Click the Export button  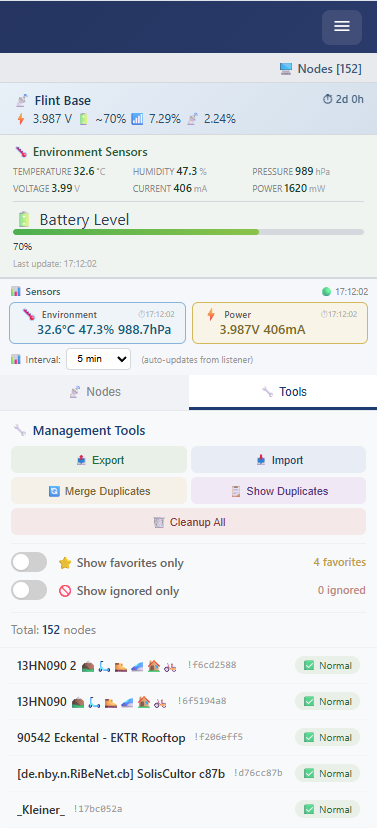99,460
